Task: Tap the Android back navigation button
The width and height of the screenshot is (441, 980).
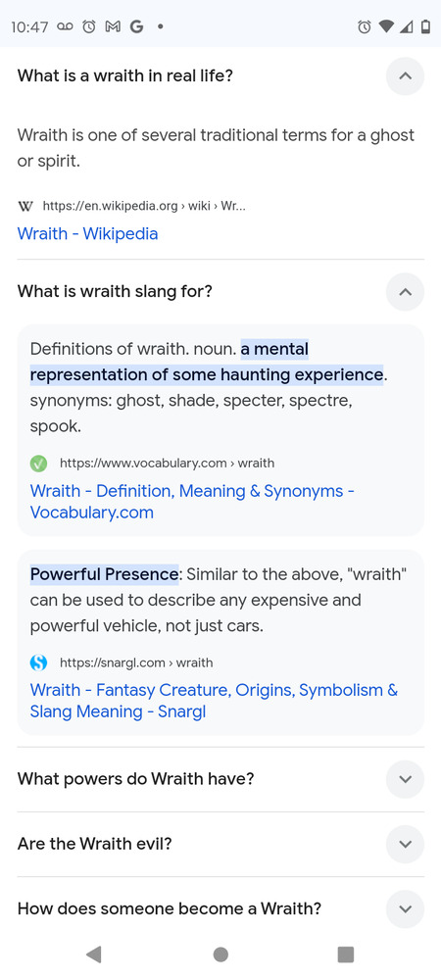Action: 94,954
